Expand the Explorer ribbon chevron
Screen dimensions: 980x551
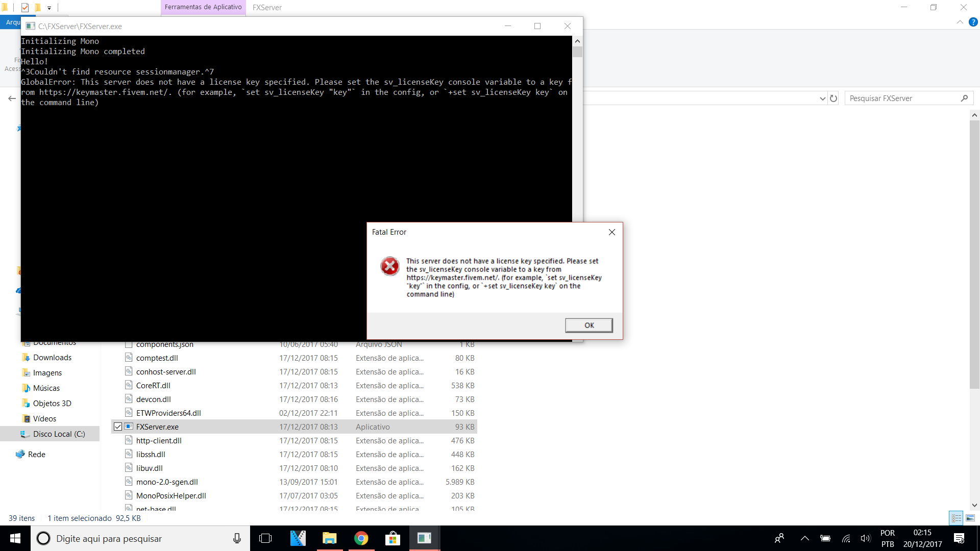point(960,22)
